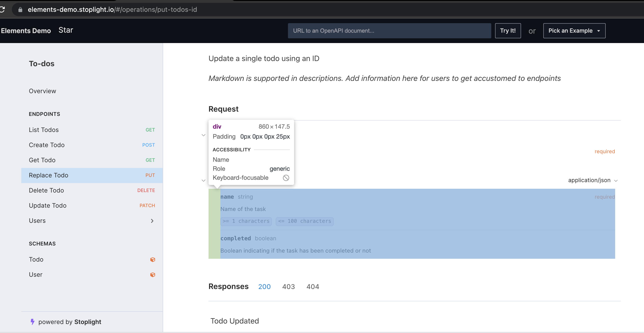Switch to the 404 response tab
644x333 pixels.
point(313,286)
